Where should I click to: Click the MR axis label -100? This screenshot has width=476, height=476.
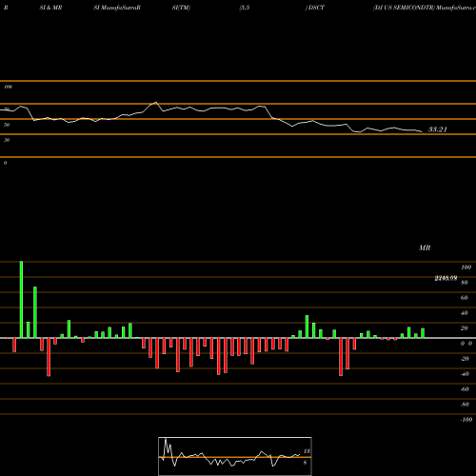(x=466, y=420)
